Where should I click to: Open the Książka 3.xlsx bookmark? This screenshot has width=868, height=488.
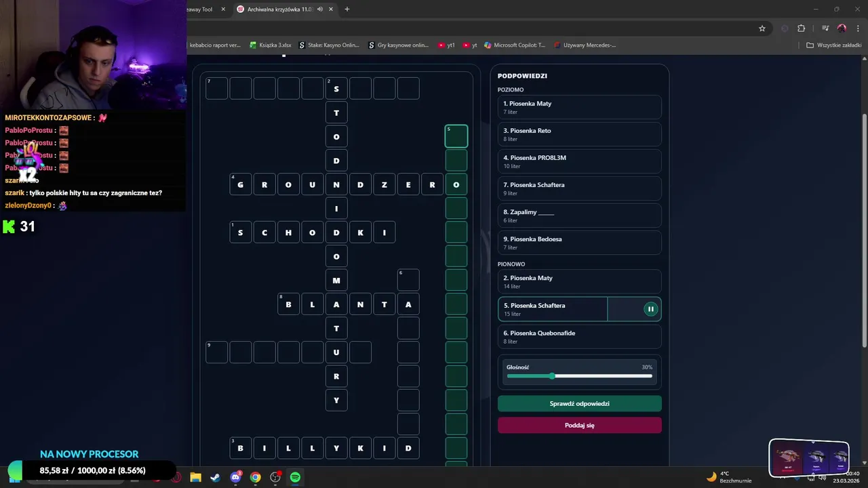click(x=271, y=45)
